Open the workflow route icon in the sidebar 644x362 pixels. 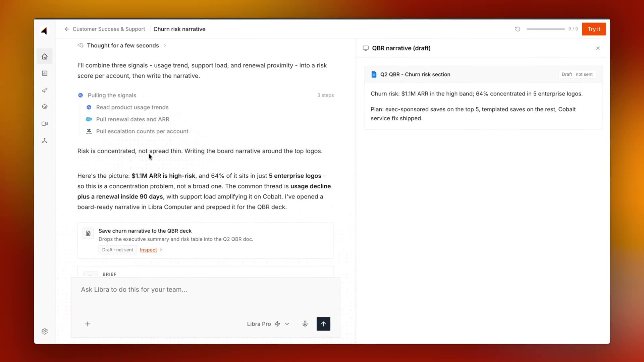pos(45,90)
